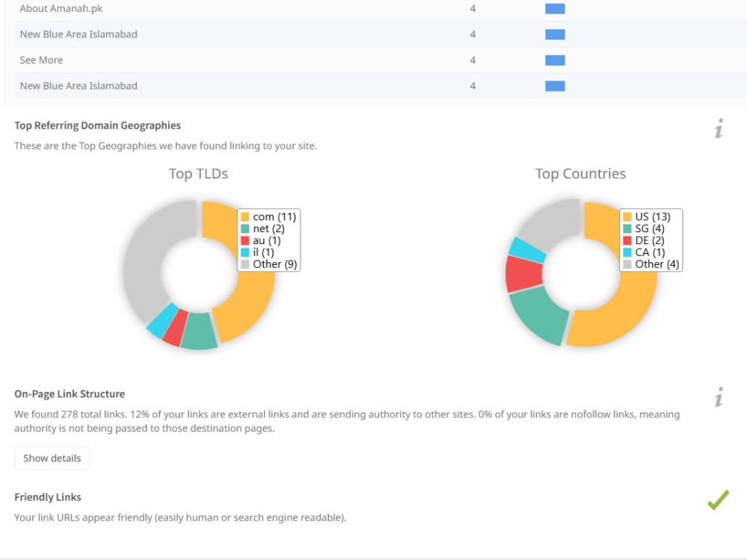Open info icon for On-Page Link Structure
The image size is (747, 560).
point(719,396)
